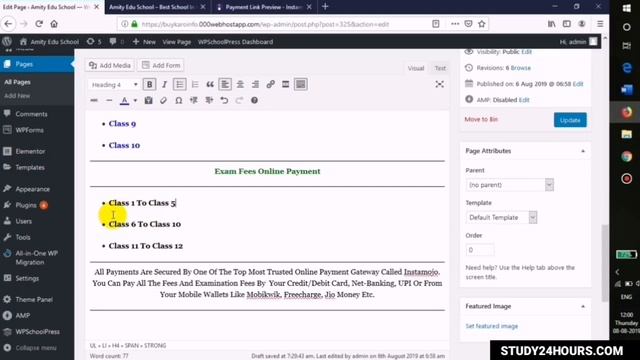Click Move to Bin link
This screenshot has width=640, height=360.
point(481,119)
